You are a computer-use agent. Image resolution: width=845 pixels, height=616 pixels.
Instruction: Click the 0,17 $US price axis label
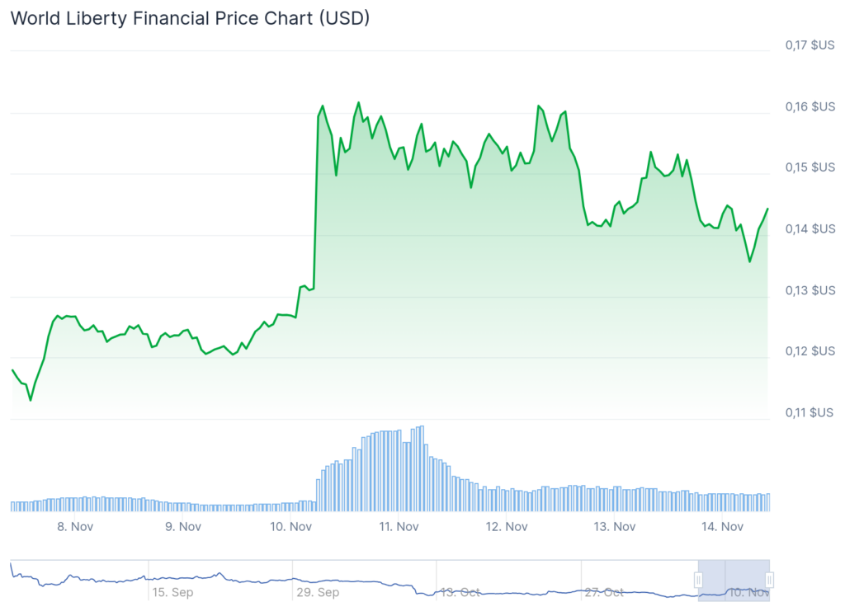[x=810, y=45]
